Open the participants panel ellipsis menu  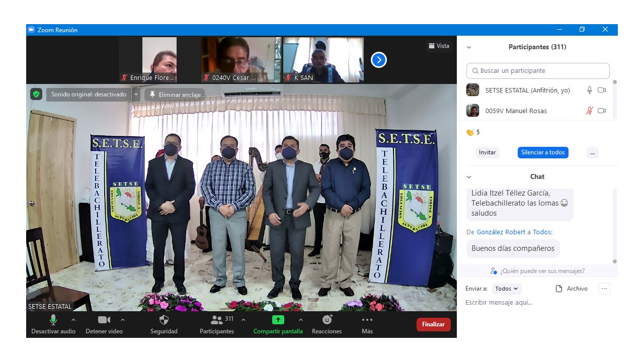(x=592, y=152)
